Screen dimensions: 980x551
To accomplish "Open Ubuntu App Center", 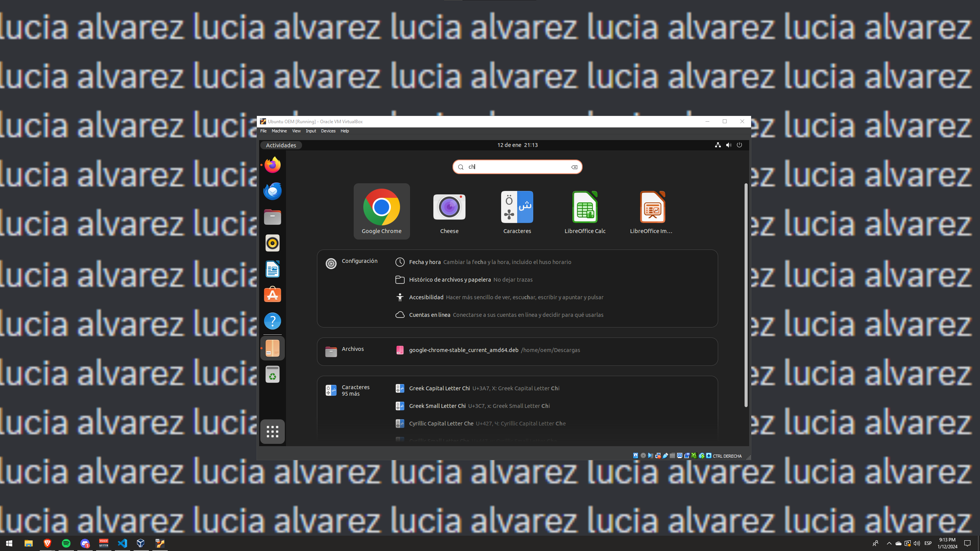I will pyautogui.click(x=272, y=295).
